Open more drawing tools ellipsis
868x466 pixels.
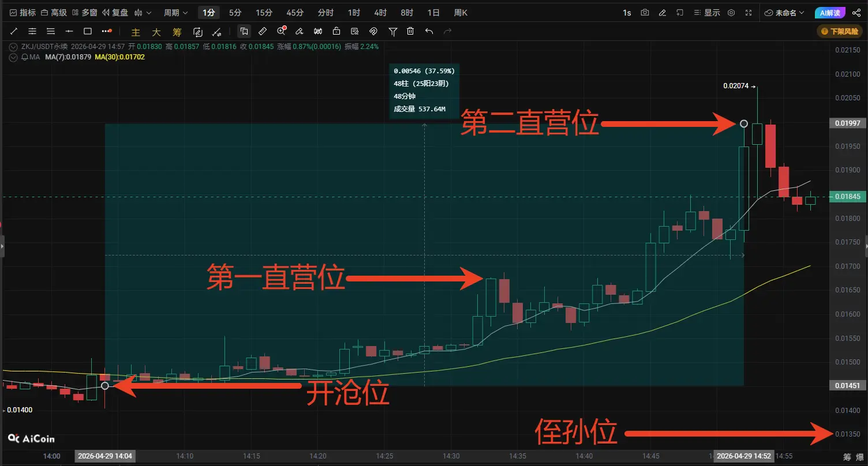[x=106, y=31]
